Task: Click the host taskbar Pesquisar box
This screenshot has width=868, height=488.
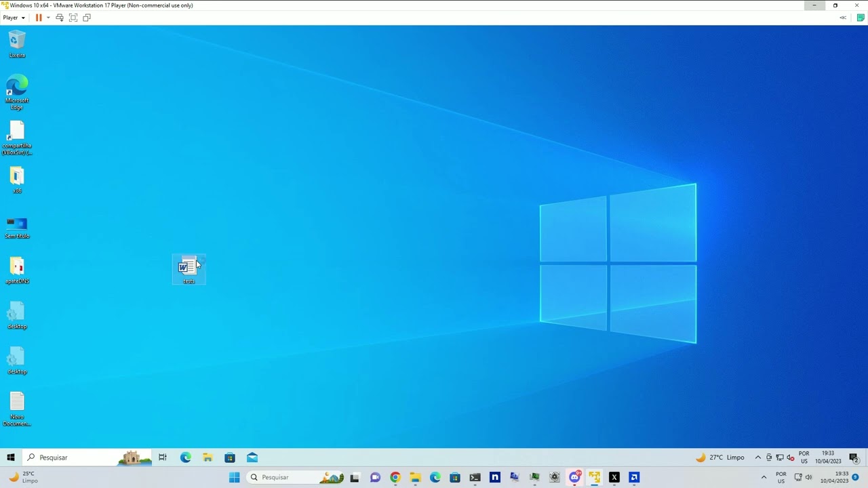Action: pos(294,477)
